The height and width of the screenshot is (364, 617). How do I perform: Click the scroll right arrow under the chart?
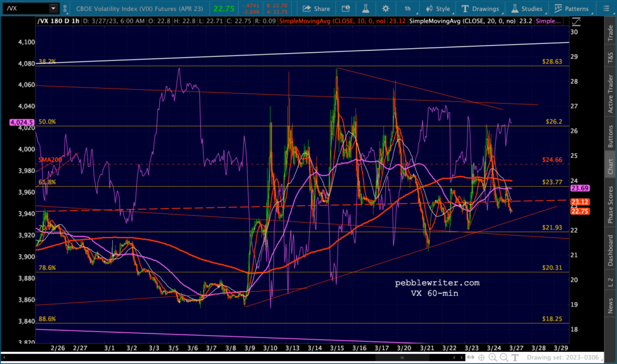point(462,358)
